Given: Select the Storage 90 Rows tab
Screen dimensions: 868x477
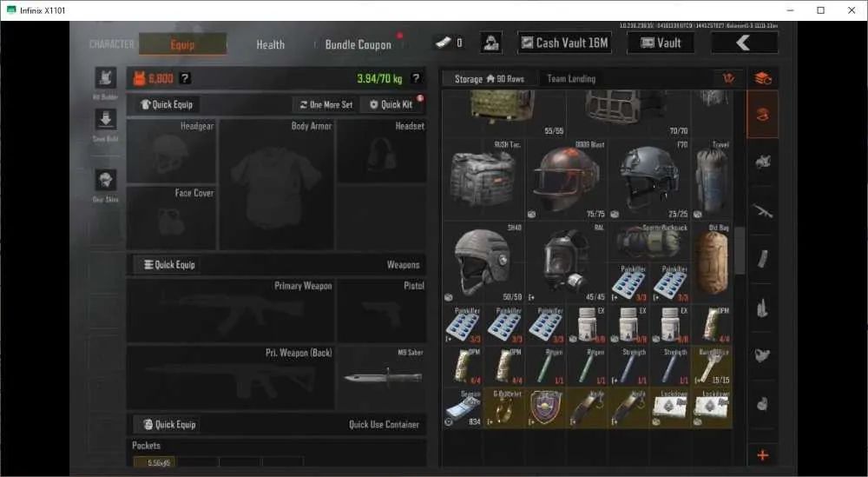Looking at the screenshot, I should 489,79.
